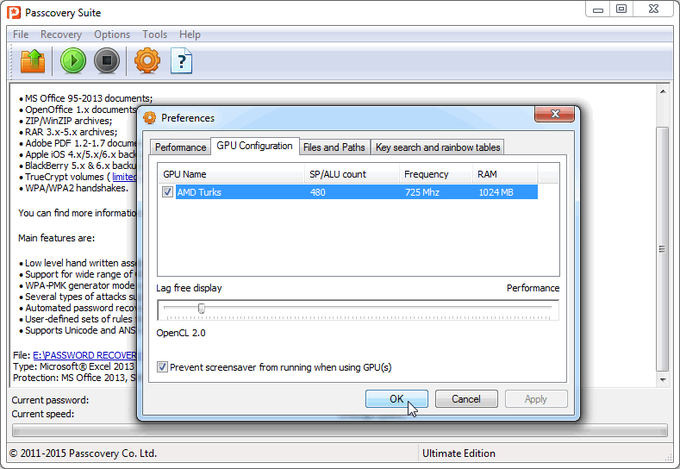Click the main window scrollbar up arrow
The image size is (680, 469).
(663, 92)
